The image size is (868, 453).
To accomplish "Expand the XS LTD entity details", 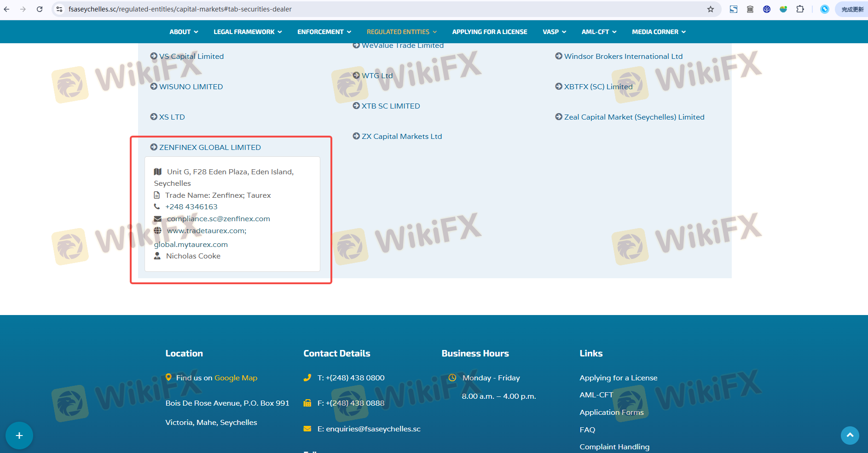I will pos(172,117).
